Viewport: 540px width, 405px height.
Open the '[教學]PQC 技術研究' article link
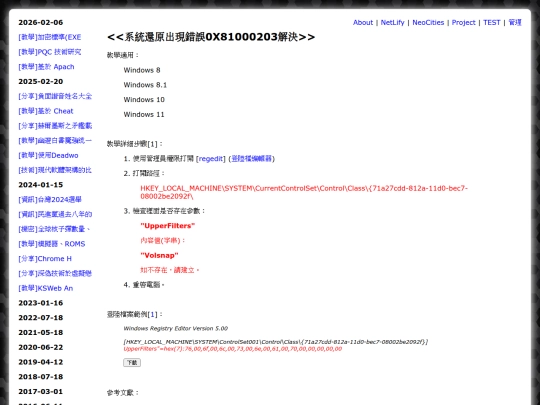[50, 52]
